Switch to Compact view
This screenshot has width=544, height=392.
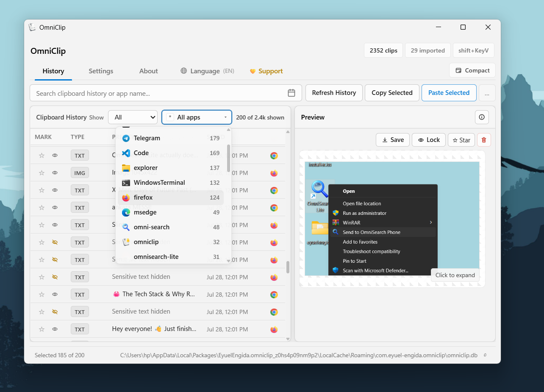click(472, 70)
